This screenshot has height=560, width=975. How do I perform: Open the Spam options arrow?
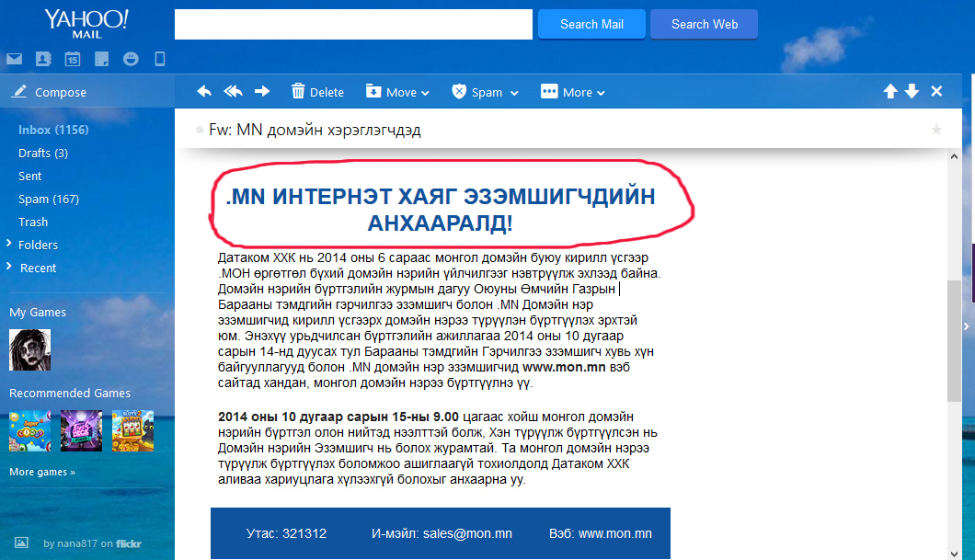click(514, 93)
